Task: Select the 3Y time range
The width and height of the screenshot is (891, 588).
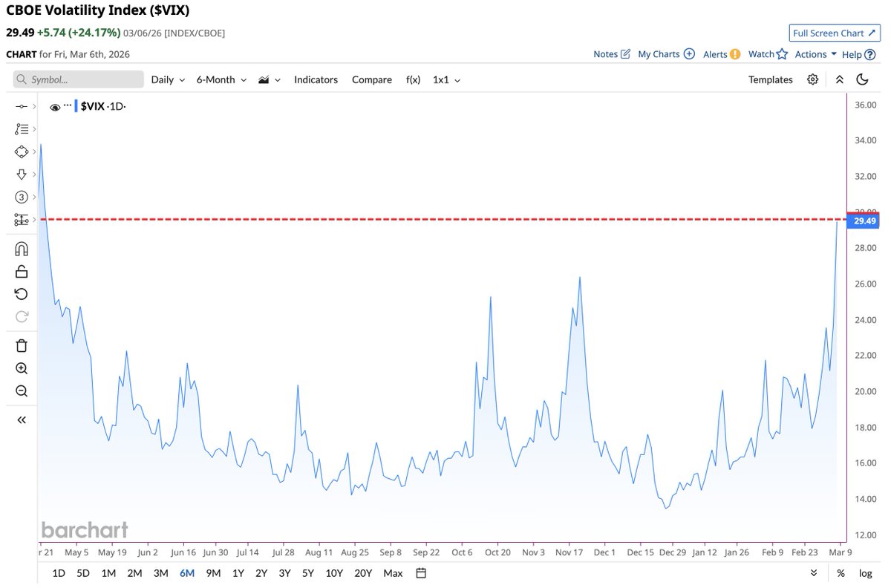Action: 284,572
